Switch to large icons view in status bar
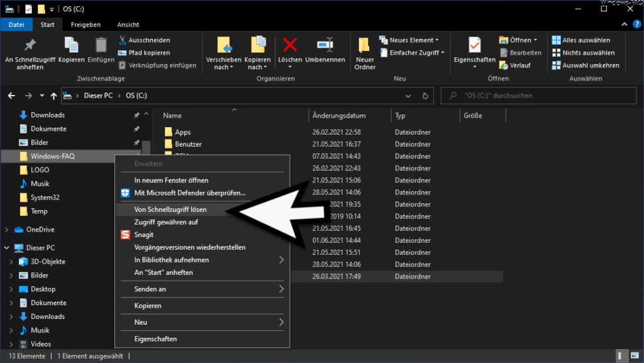644x363 pixels. pos(635,355)
